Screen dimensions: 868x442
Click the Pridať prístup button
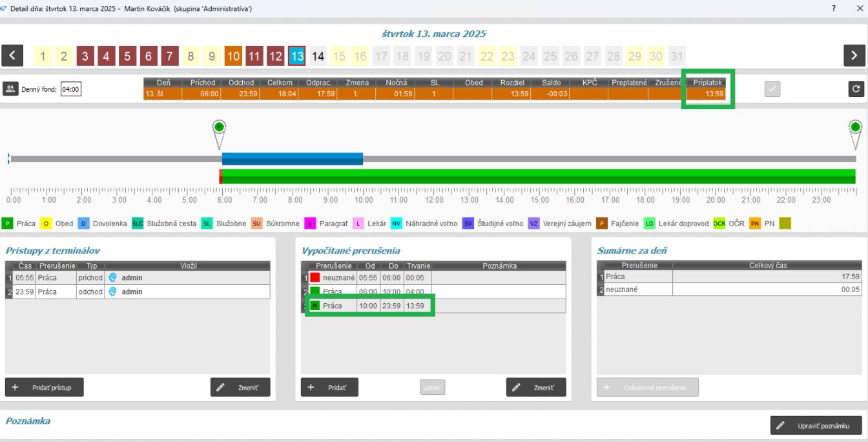coord(45,387)
